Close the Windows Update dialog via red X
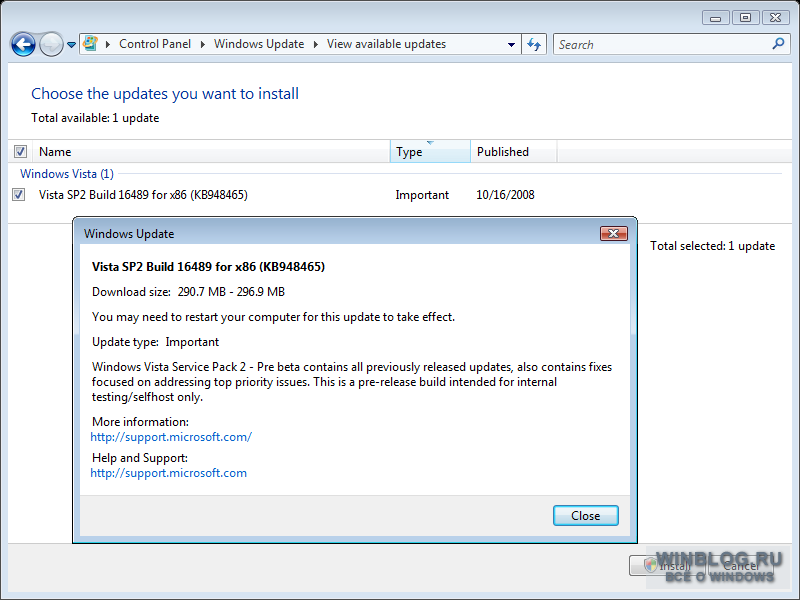This screenshot has width=800, height=600. pyautogui.click(x=614, y=233)
